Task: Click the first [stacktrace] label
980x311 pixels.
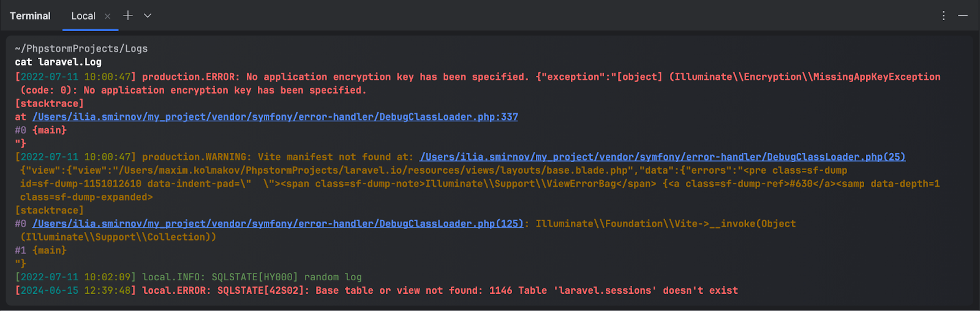Action: [x=49, y=103]
